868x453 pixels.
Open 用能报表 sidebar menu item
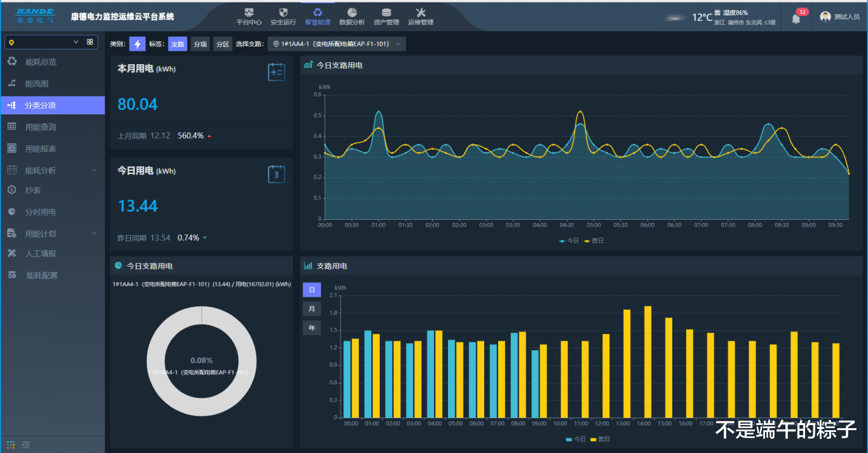pos(41,149)
